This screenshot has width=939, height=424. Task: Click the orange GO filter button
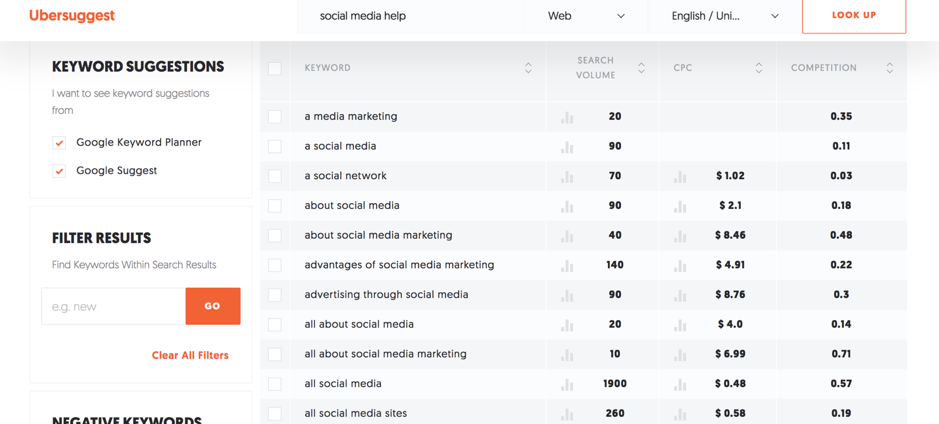[x=212, y=306]
